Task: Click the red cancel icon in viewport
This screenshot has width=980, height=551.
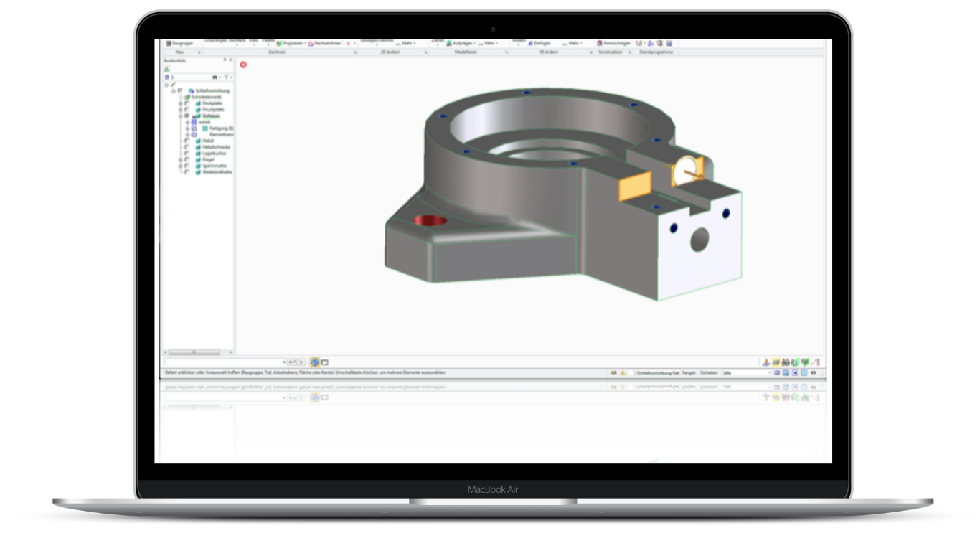Action: [243, 65]
